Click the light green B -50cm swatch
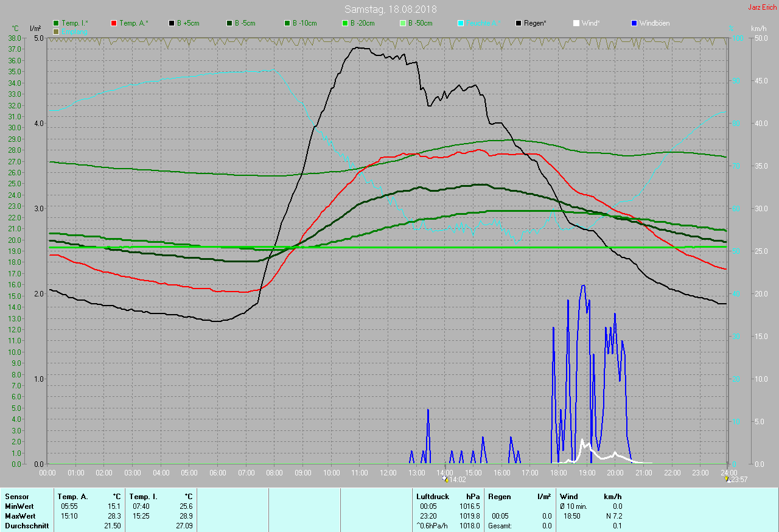The height and width of the screenshot is (532, 779). pos(402,23)
